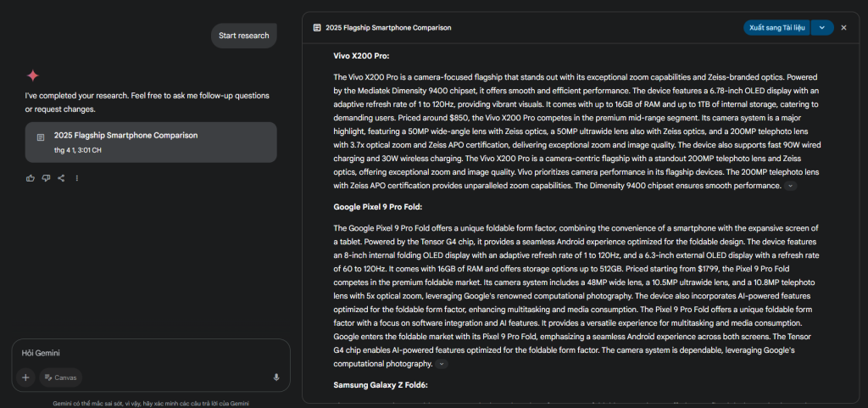Click the Start research message bubble
This screenshot has height=408, width=868.
click(x=243, y=36)
